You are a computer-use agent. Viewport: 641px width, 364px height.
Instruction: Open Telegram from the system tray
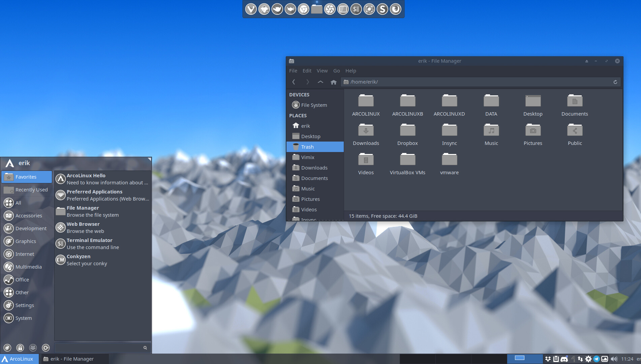point(597,359)
